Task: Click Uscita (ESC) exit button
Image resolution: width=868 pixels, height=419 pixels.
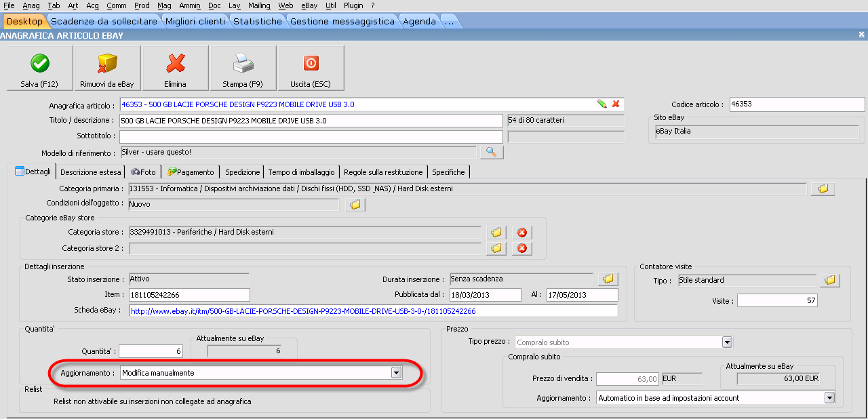Action: (x=311, y=68)
